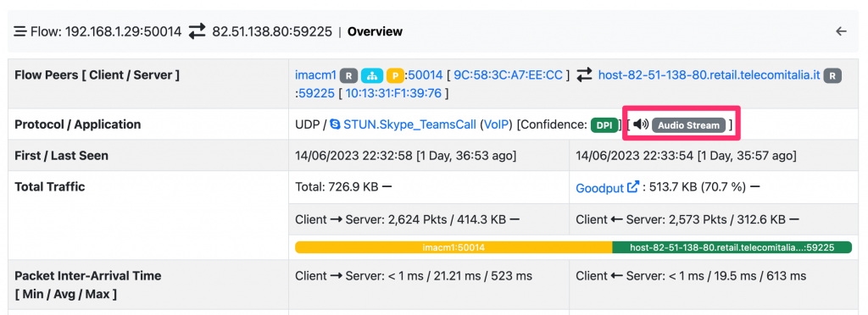Open the STUN.Skype_TeamsCall protocol link
This screenshot has height=315, width=868.
click(x=409, y=124)
